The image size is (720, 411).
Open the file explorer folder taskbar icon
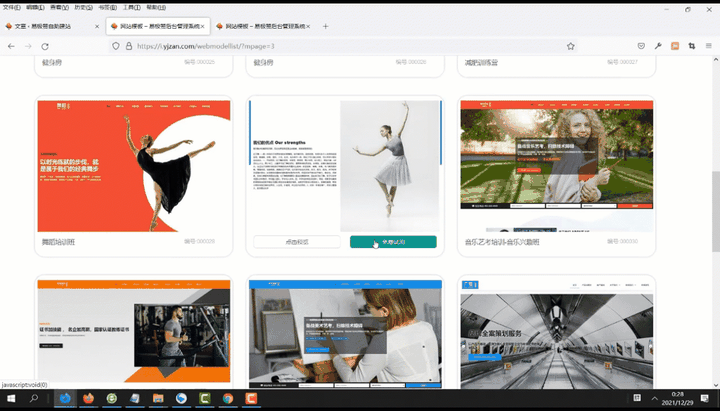pos(158,398)
